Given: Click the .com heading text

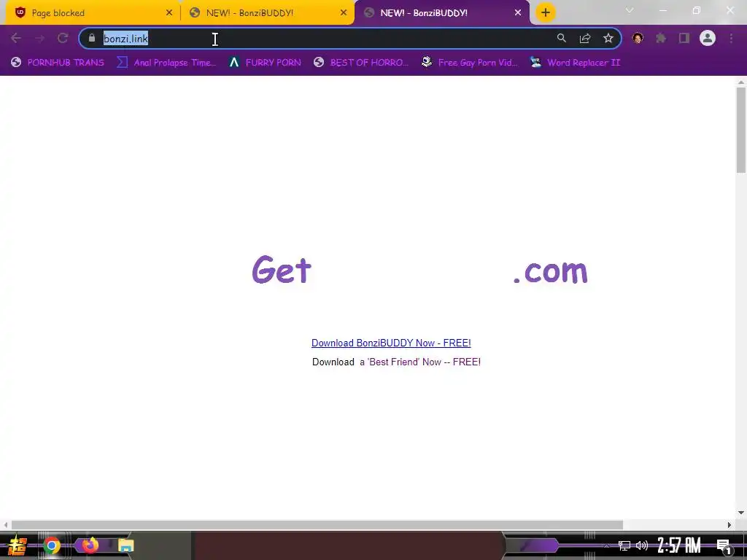Looking at the screenshot, I should [551, 271].
